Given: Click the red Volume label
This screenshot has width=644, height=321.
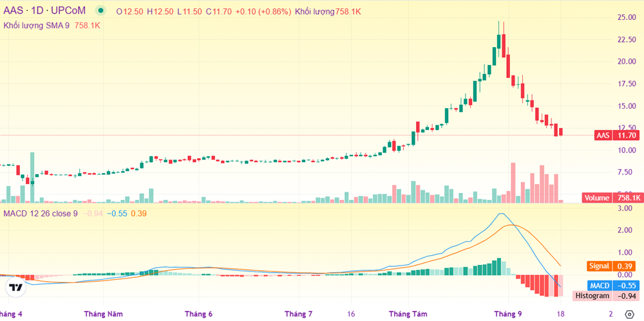Looking at the screenshot, I should point(597,198).
